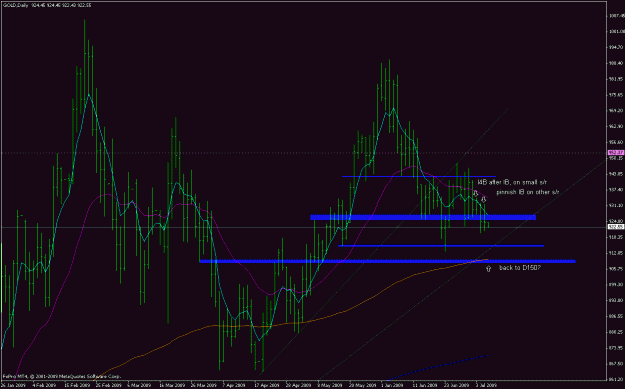Image resolution: width=625 pixels, height=389 pixels.
Task: Click the 918.25 price axis label
Action: tap(616, 237)
